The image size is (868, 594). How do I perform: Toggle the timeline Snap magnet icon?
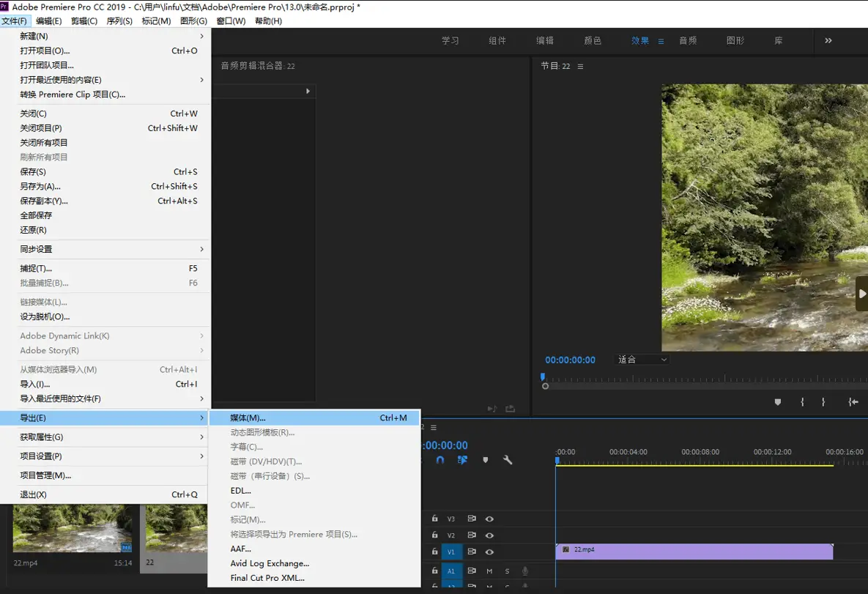(440, 460)
